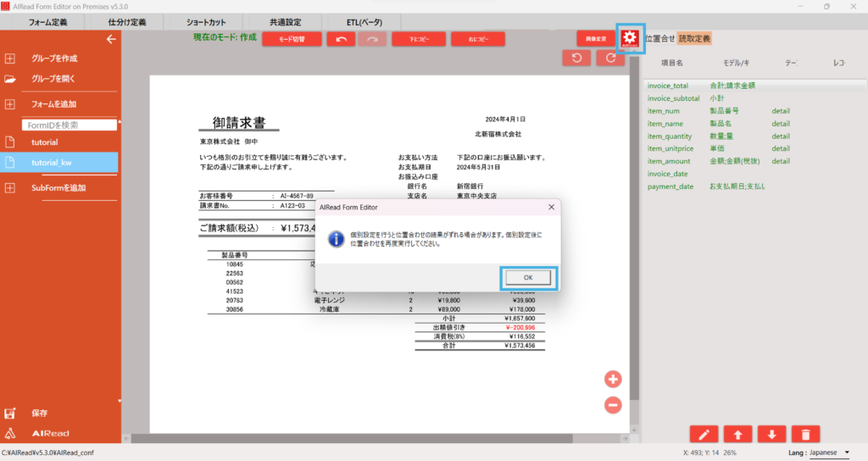Delete item with the trash icon
The image size is (868, 461).
[x=804, y=434]
